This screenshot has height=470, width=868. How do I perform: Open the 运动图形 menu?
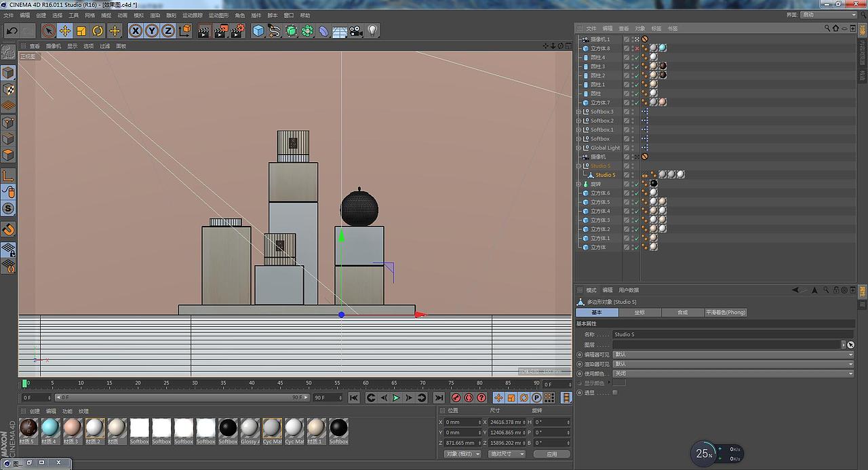(218, 15)
